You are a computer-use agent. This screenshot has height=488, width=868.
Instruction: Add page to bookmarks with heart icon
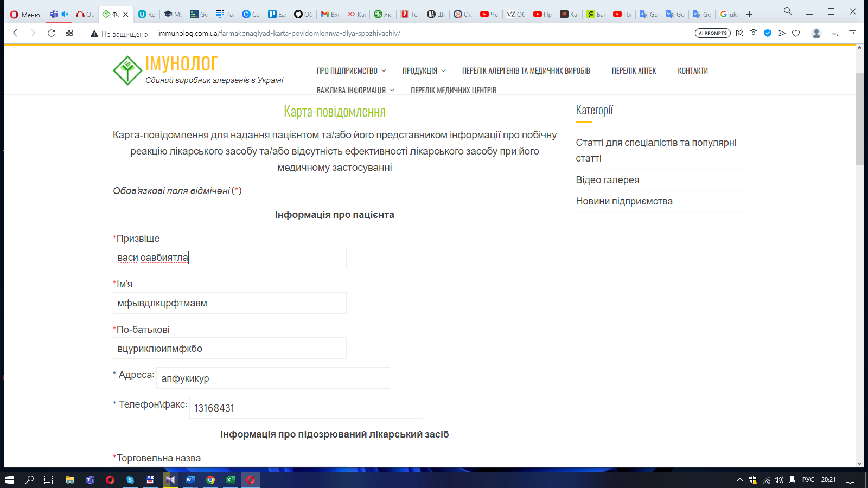click(x=796, y=33)
